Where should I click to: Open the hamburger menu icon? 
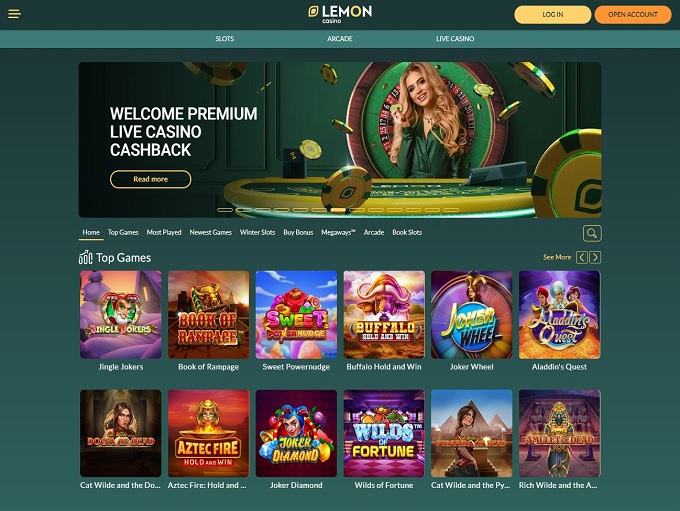pos(14,14)
